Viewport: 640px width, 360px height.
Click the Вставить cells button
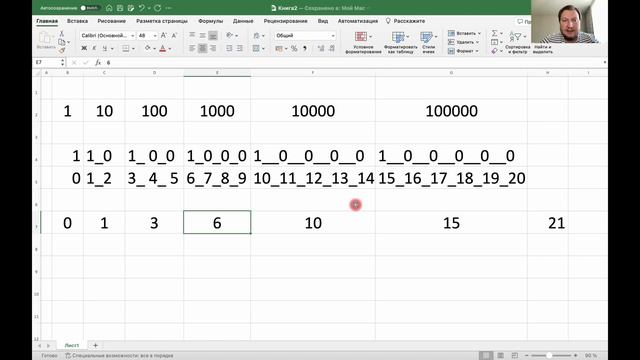pos(464,33)
